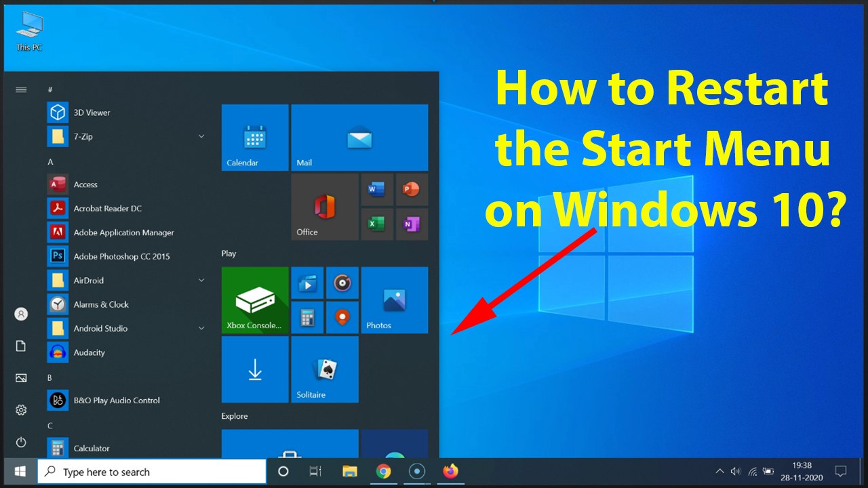Open Alarms & Clock

[x=126, y=304]
